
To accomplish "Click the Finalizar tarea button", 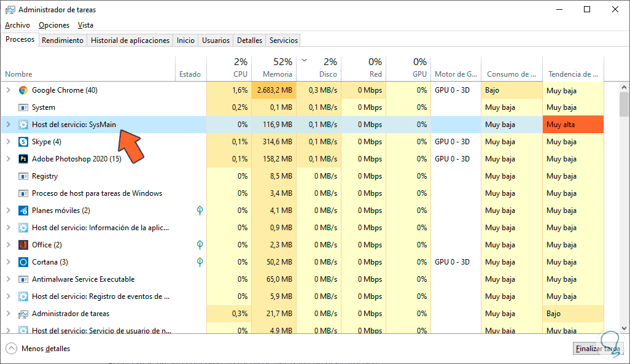I will [x=597, y=349].
